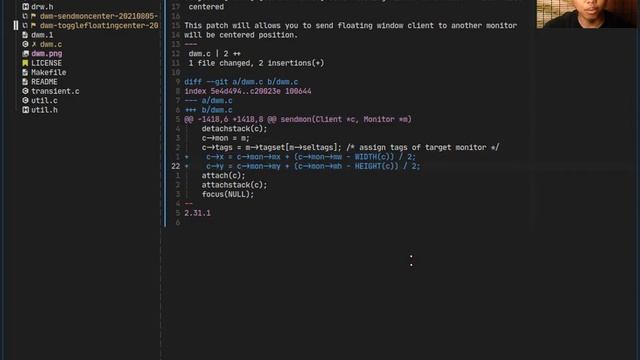Click the added 'c->x = c->mon->mx' line
640x360 pixels.
point(311,157)
